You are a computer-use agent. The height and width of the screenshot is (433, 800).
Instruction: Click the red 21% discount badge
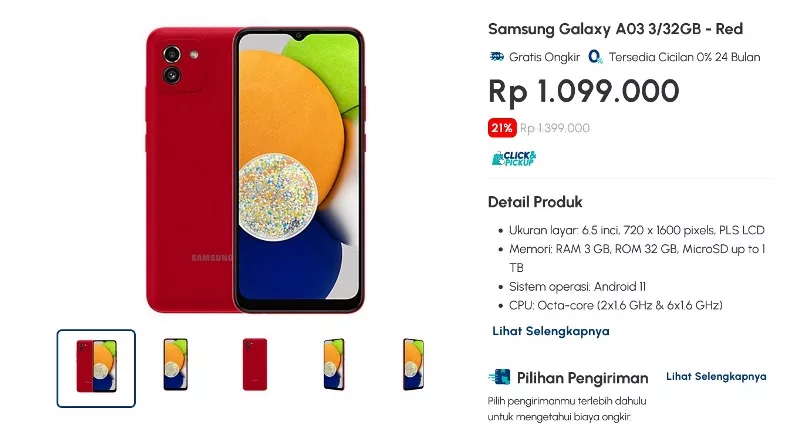point(502,128)
